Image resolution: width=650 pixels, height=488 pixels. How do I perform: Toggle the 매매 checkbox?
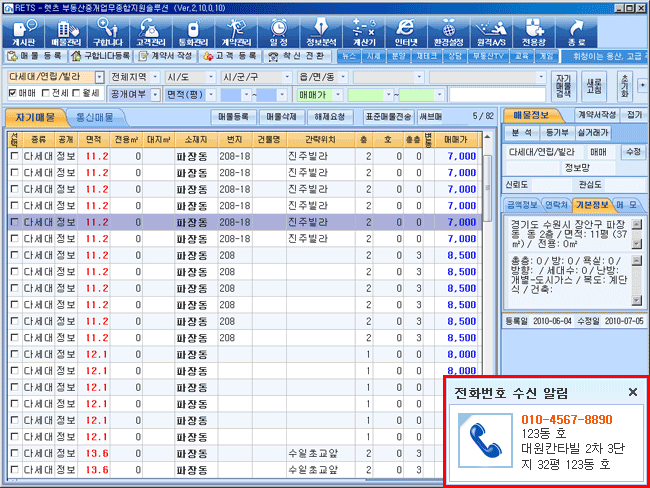13,93
